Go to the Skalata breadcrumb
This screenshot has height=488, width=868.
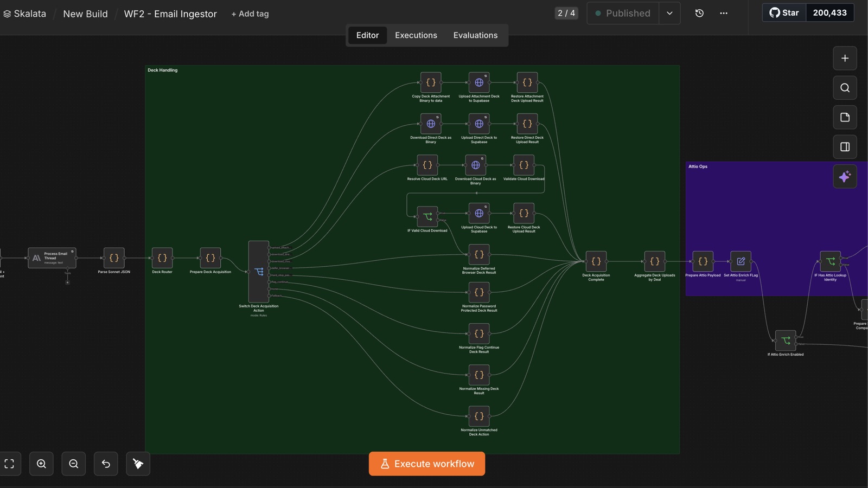(x=25, y=14)
